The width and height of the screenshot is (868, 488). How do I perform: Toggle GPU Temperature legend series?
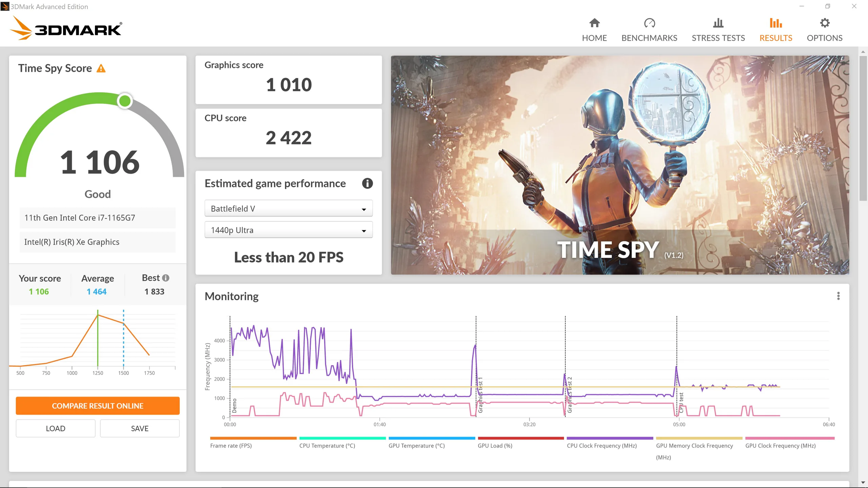pyautogui.click(x=417, y=446)
